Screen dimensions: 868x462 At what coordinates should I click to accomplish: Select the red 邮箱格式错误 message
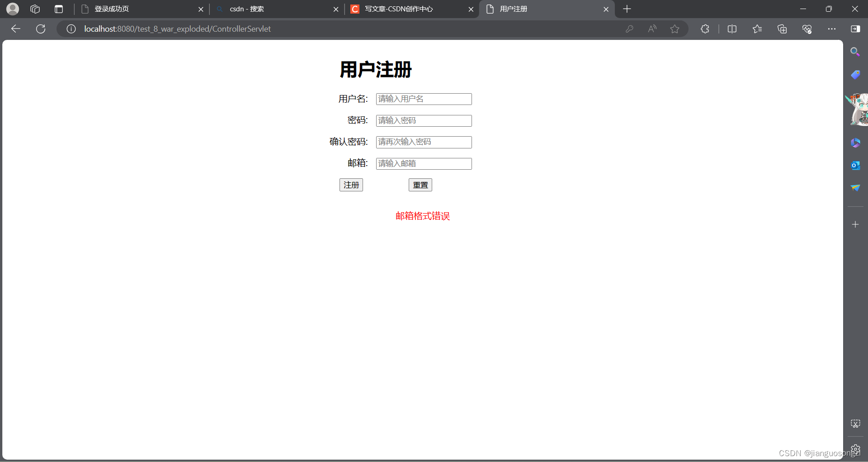[423, 216]
